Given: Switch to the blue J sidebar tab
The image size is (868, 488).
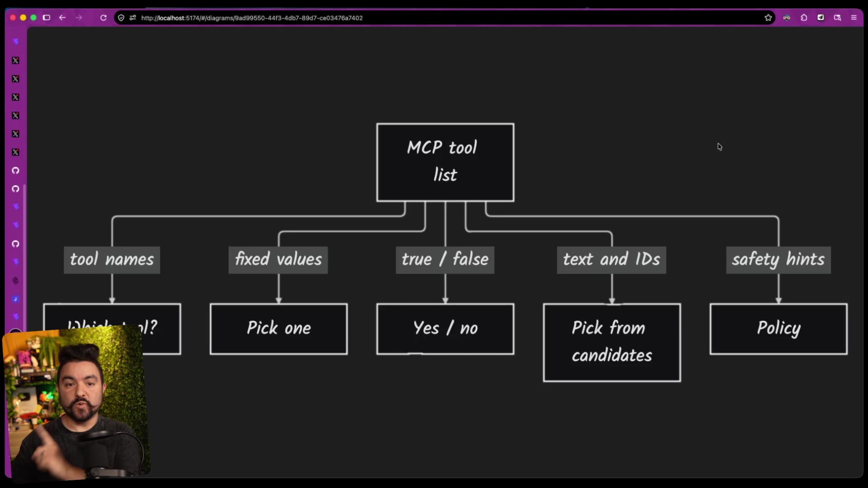Looking at the screenshot, I should [x=15, y=299].
